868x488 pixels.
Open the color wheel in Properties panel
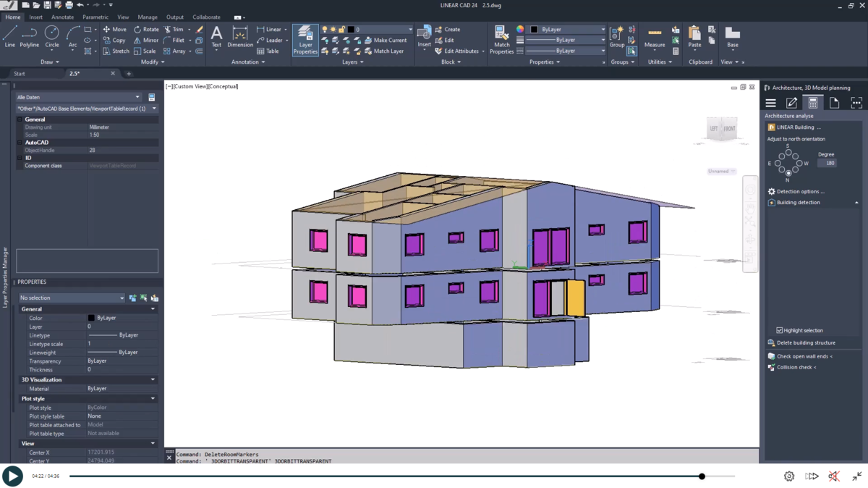(520, 29)
